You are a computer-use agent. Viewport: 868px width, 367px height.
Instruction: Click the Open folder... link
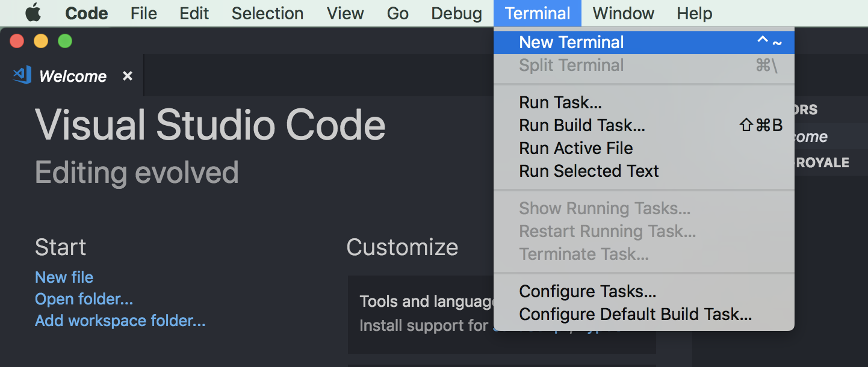pos(84,299)
